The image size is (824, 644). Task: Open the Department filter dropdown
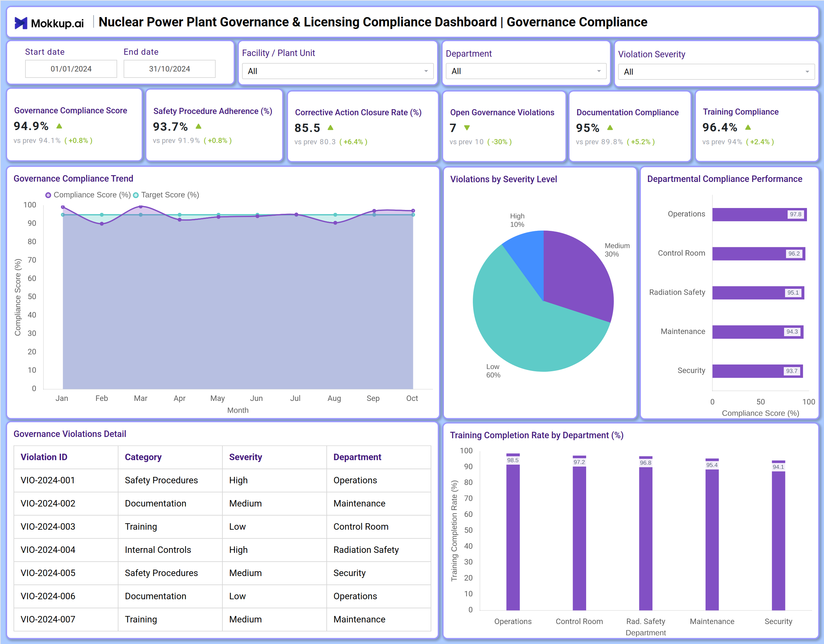[526, 71]
